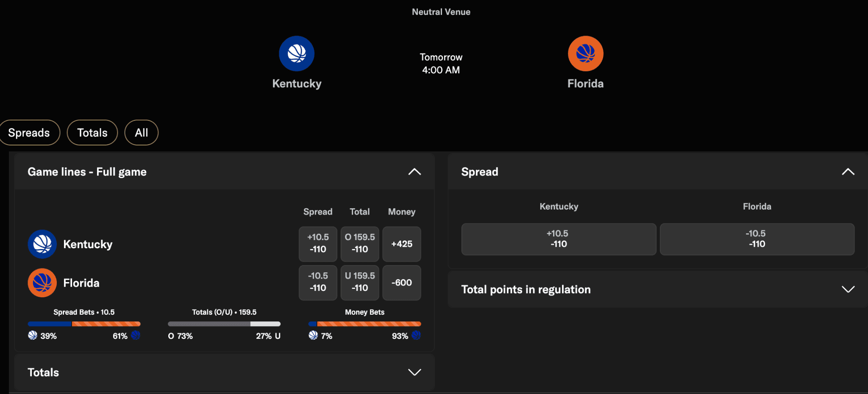This screenshot has height=394, width=868.
Task: Select Kentucky +10.5 spread at -110 odds
Action: click(x=317, y=244)
